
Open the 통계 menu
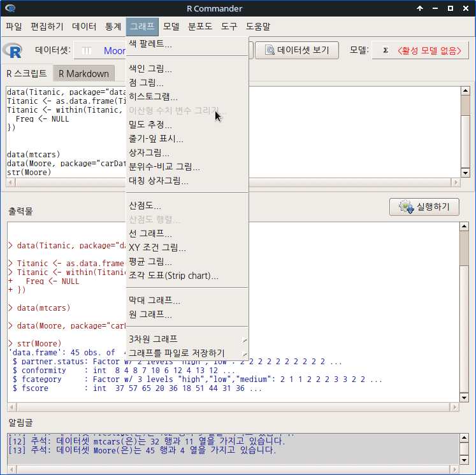(x=113, y=26)
